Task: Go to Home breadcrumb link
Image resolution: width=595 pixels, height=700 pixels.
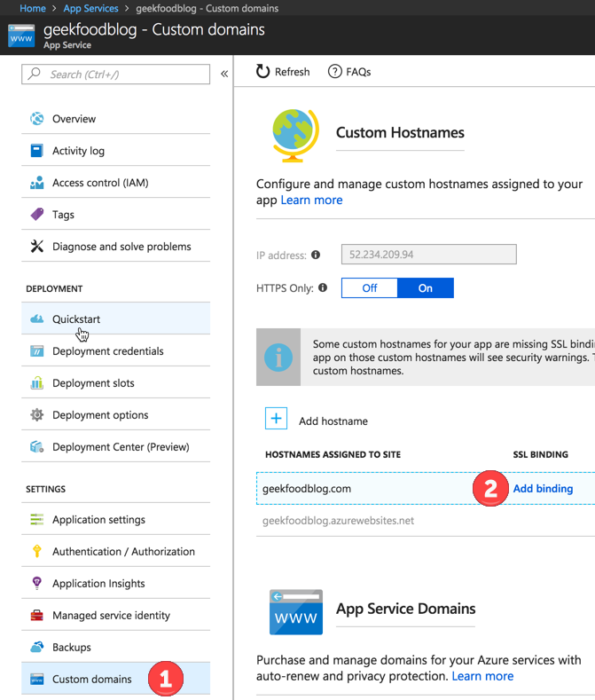Action: (x=33, y=8)
